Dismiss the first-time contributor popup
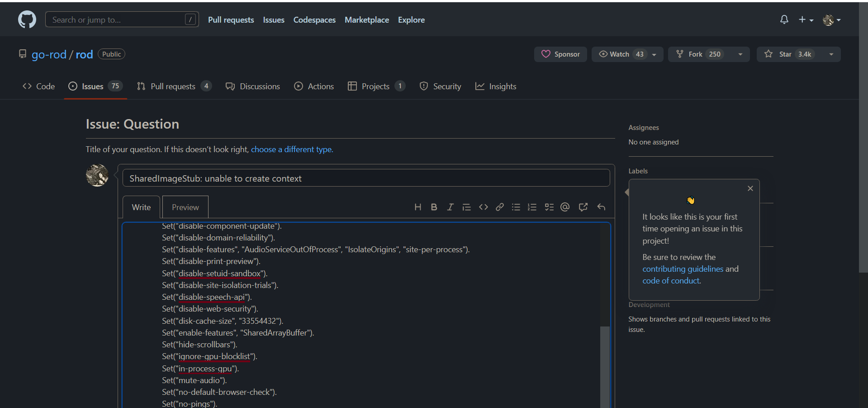 click(x=750, y=188)
